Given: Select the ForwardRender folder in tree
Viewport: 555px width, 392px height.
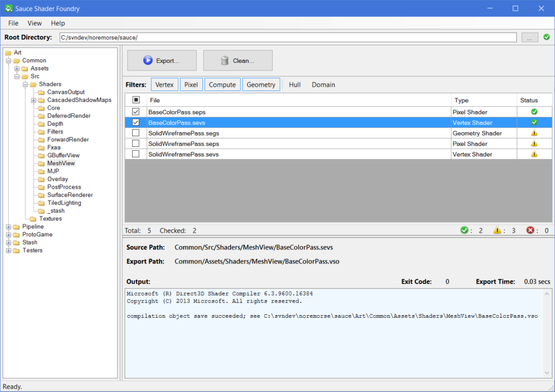Looking at the screenshot, I should coord(68,139).
